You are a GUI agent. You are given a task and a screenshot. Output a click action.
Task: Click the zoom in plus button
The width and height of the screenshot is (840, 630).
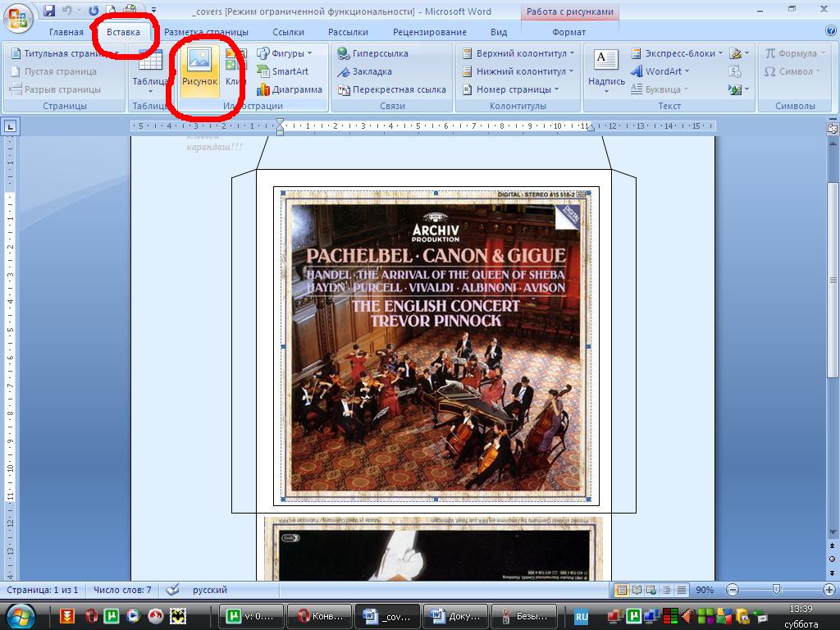coord(829,591)
